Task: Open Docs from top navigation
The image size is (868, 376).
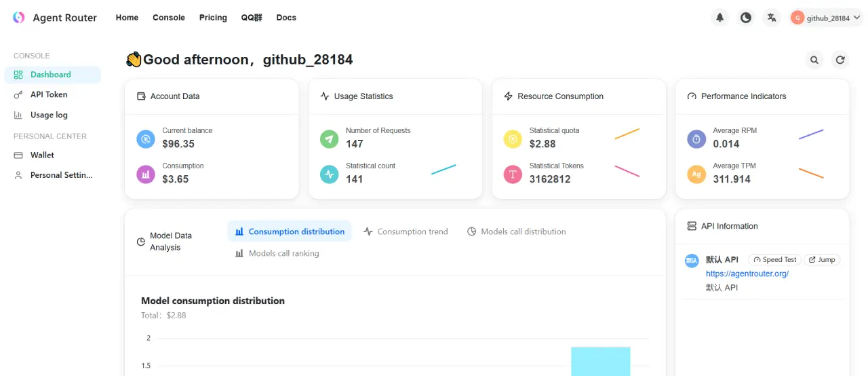Action: (286, 18)
